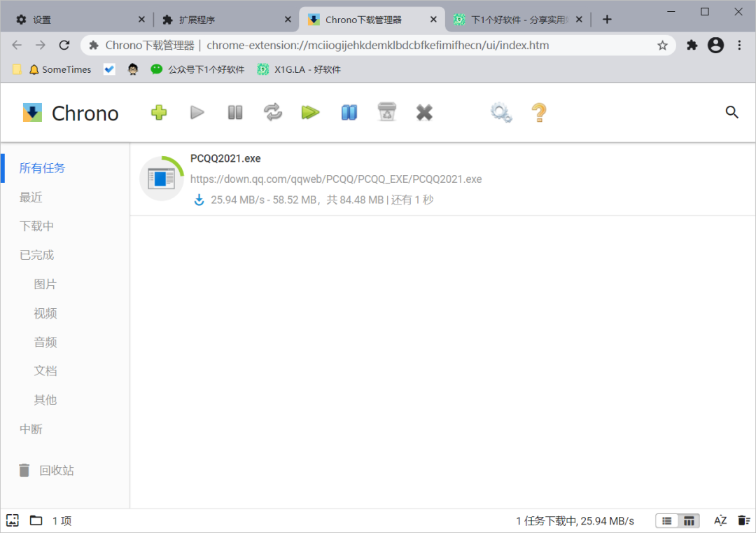Screen dimensions: 756x533
Task: Open the avatar face bookmark
Action: pyautogui.click(x=133, y=69)
